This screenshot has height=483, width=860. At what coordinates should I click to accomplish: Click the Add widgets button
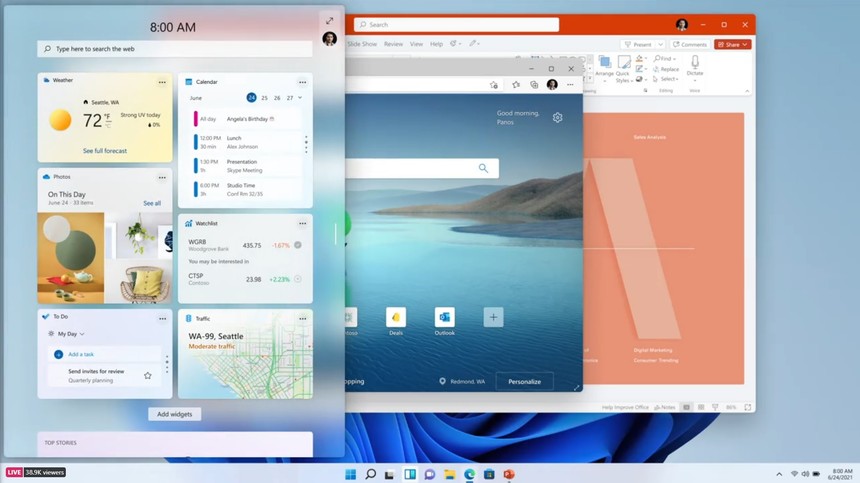(x=174, y=414)
